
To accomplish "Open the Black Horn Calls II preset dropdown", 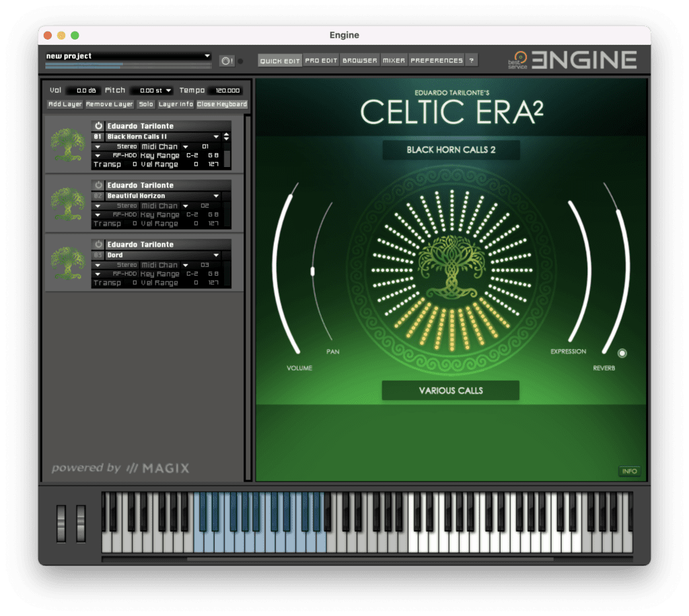I will pos(216,137).
